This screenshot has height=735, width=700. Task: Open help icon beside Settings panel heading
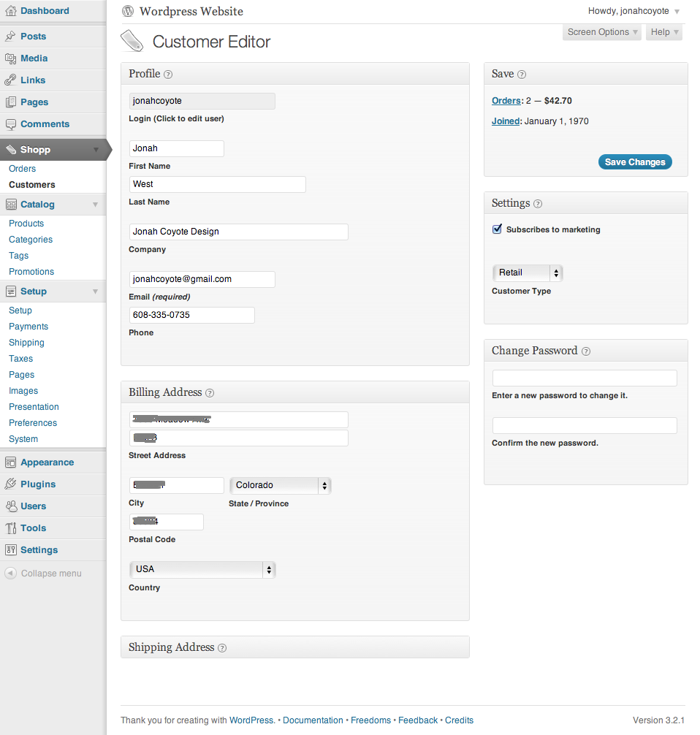pyautogui.click(x=538, y=204)
